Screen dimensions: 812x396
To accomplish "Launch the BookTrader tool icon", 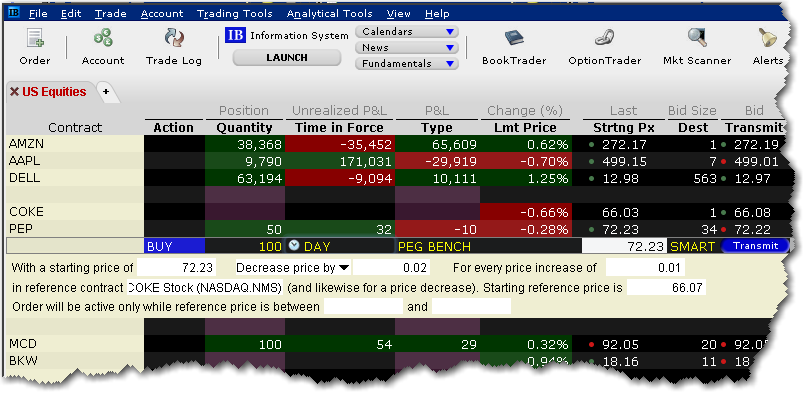I will click(514, 38).
